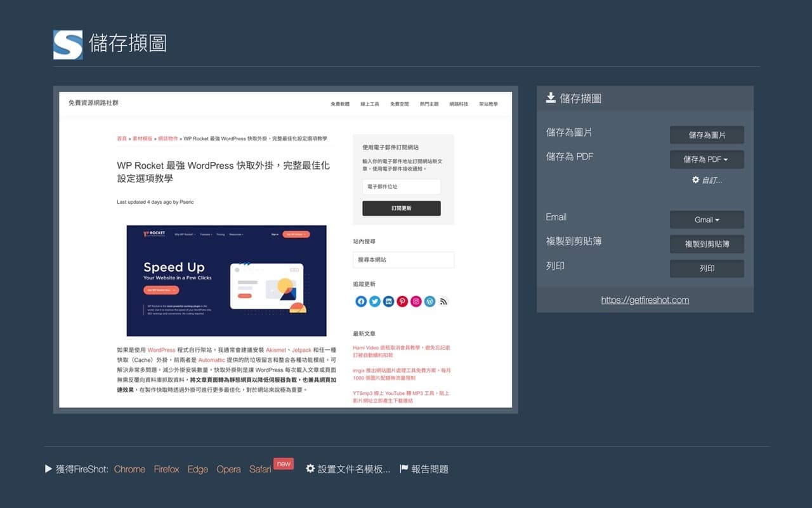Click the 儲存為圖片 button
The image size is (812, 508).
[x=707, y=135]
